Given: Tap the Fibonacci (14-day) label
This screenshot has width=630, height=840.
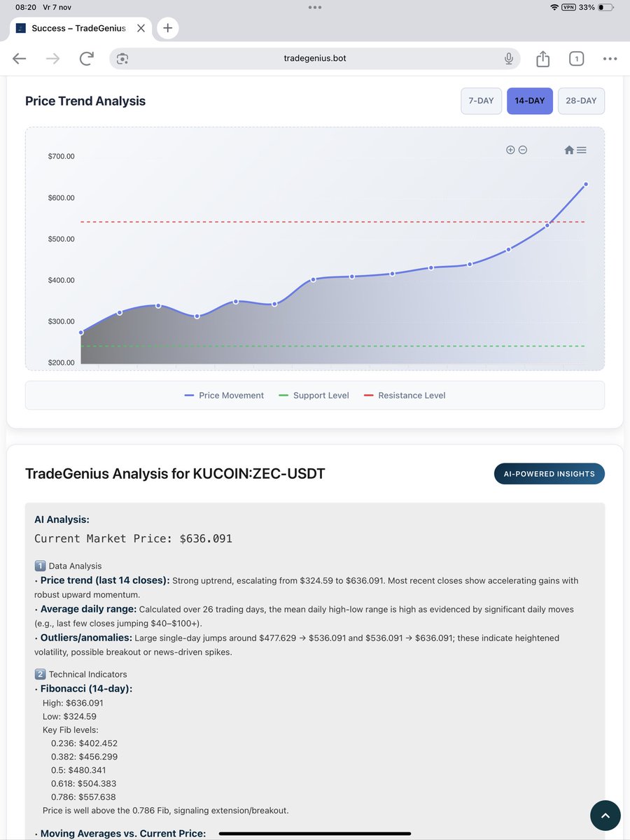Looking at the screenshot, I should [86, 689].
